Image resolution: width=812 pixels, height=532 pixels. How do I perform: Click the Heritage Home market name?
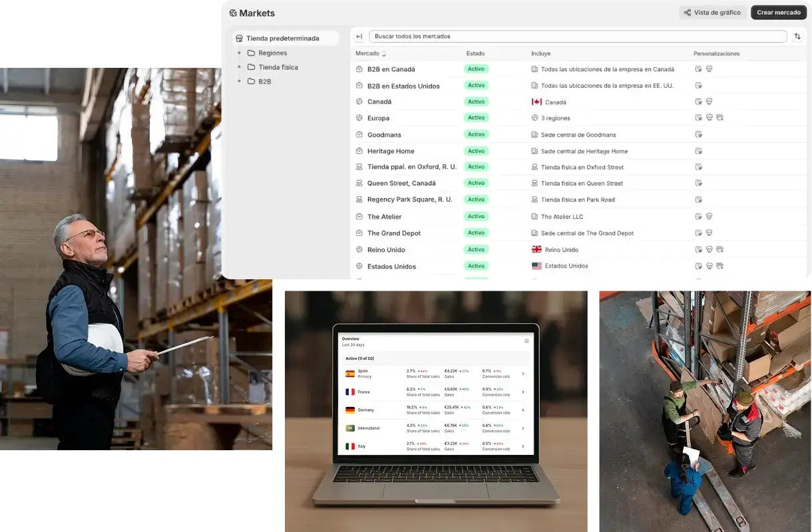pyautogui.click(x=391, y=151)
